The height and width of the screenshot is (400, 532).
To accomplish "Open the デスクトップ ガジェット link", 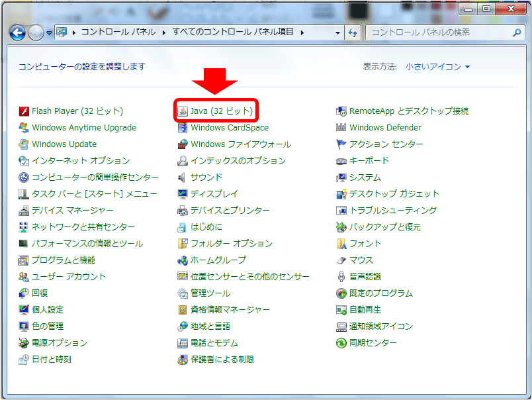I will click(394, 194).
